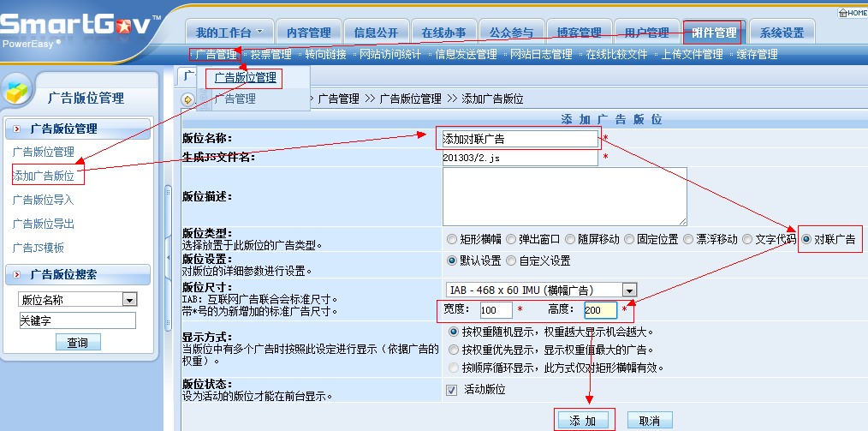Click the HOME icon link

click(853, 13)
